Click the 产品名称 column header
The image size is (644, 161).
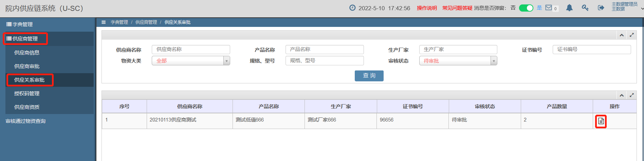[269, 107]
